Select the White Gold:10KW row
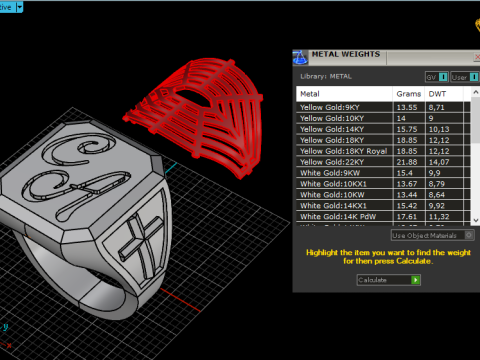Screen dimensions: 480x360 (x=383, y=195)
